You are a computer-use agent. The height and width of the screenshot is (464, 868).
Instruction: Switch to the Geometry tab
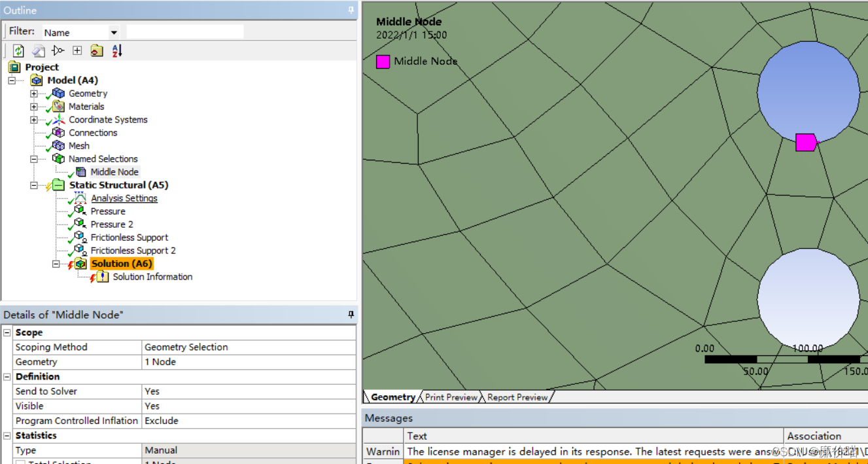coord(392,397)
